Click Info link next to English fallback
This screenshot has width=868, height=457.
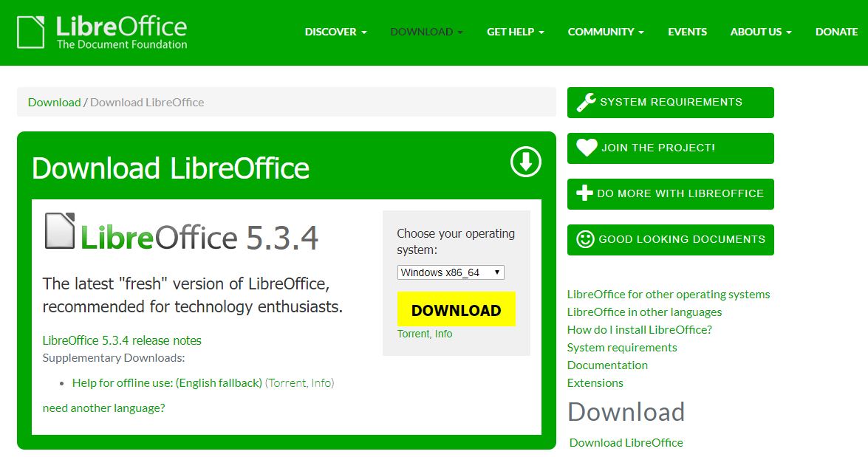321,383
